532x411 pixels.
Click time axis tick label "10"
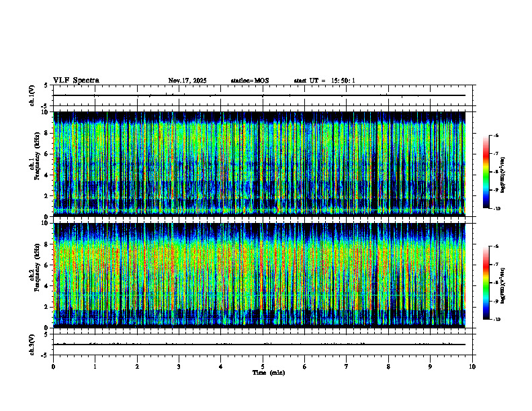point(472,367)
